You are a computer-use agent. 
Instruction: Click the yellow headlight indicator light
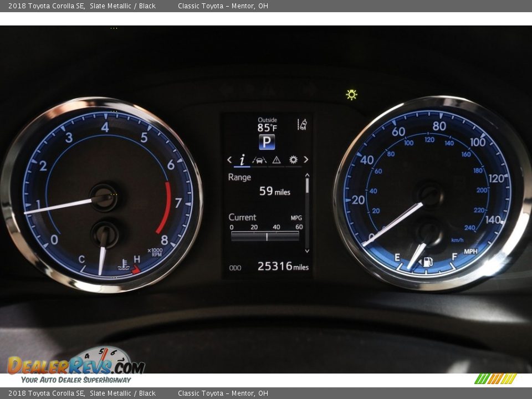(351, 94)
